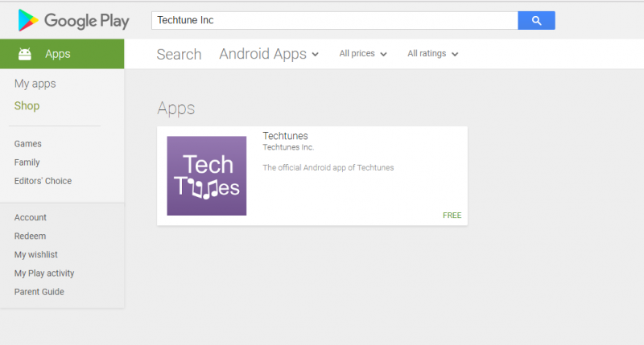Open the All ratings filter dropdown
This screenshot has height=345, width=644.
click(432, 54)
